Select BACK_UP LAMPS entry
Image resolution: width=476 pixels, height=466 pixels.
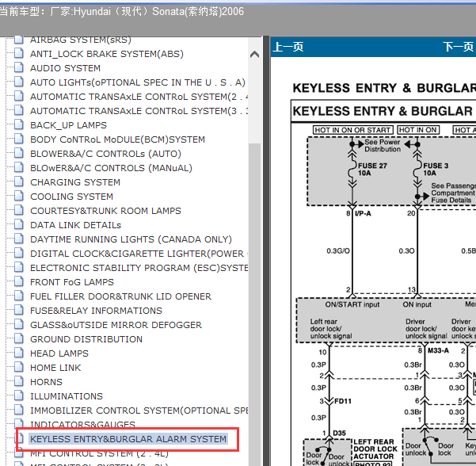click(68, 125)
